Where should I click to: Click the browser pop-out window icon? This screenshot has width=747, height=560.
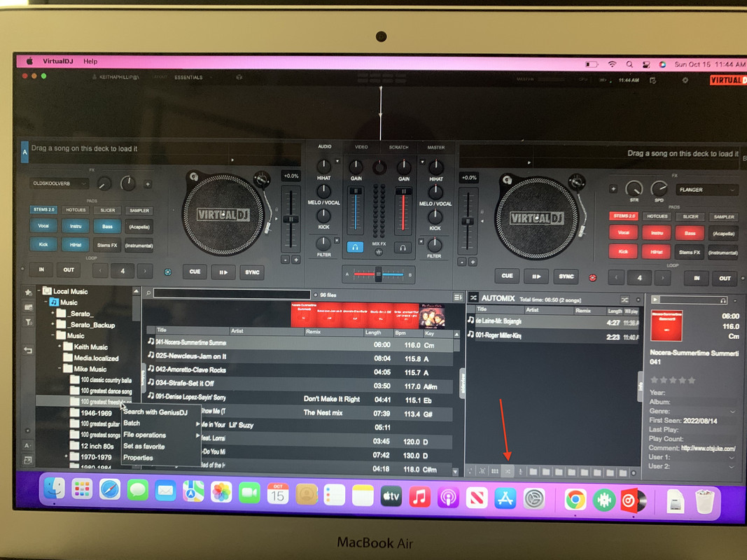pyautogui.click(x=27, y=460)
